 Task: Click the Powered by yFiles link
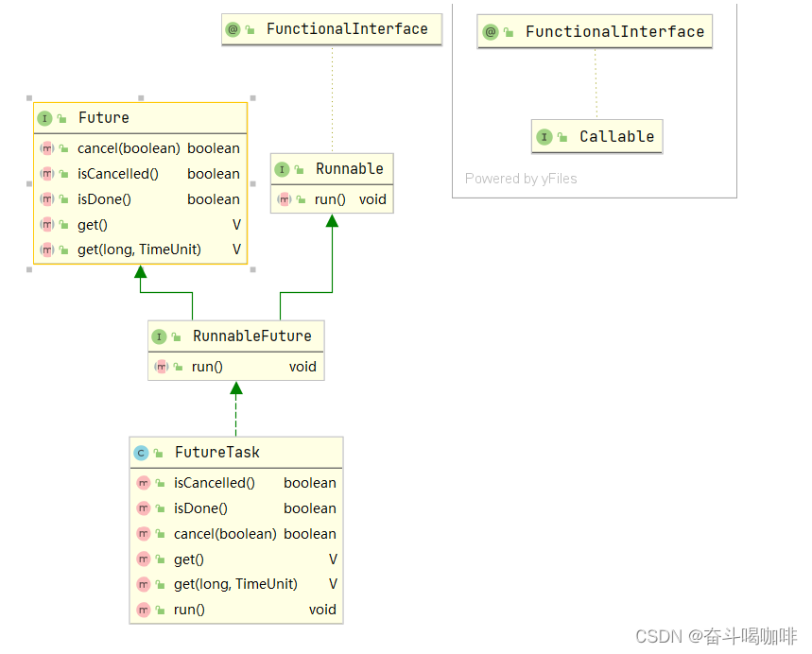pyautogui.click(x=521, y=179)
